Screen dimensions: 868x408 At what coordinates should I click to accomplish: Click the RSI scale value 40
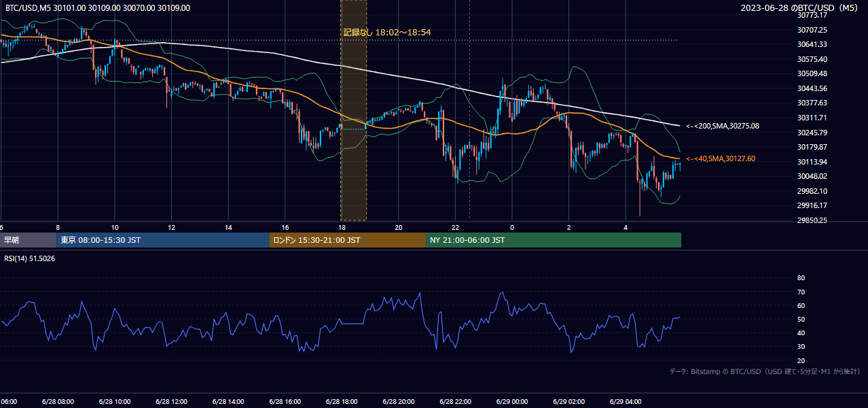[801, 333]
